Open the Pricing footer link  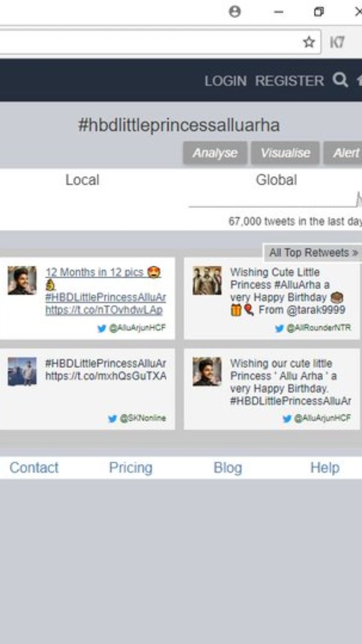[130, 468]
